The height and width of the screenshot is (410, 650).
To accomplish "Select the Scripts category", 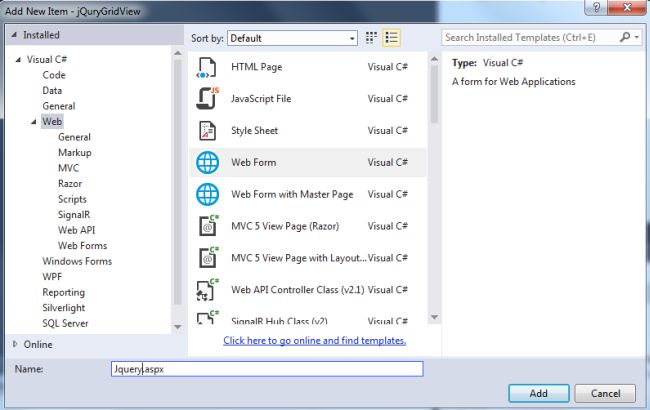I will tap(73, 199).
